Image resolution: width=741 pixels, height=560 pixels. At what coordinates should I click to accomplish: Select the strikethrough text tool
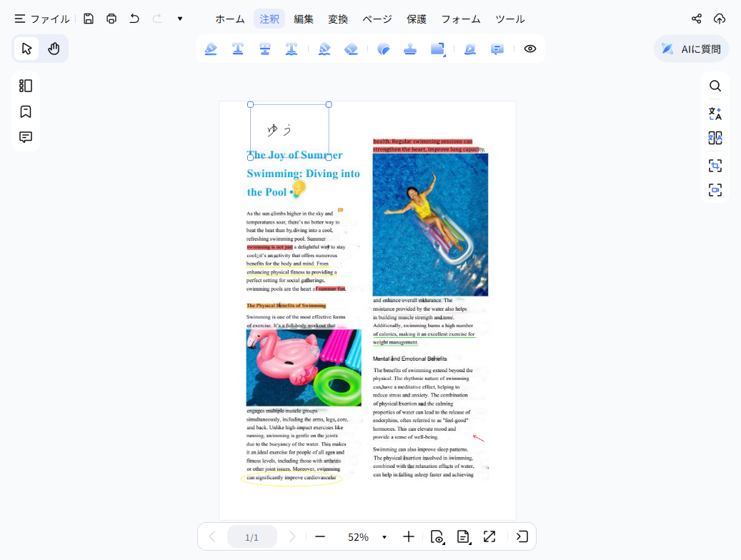pos(264,49)
